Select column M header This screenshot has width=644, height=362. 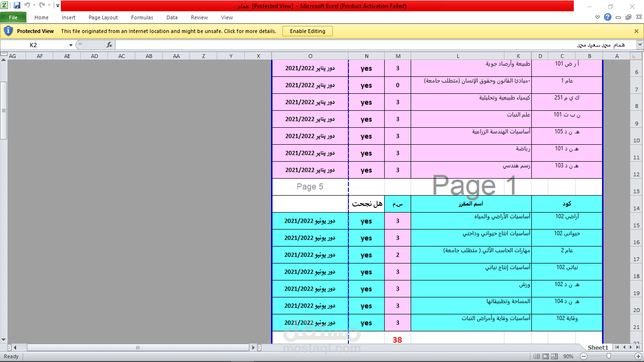[x=398, y=56]
